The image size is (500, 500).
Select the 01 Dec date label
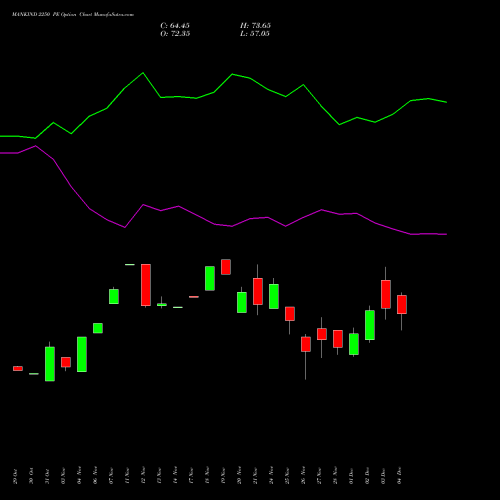tap(351, 476)
